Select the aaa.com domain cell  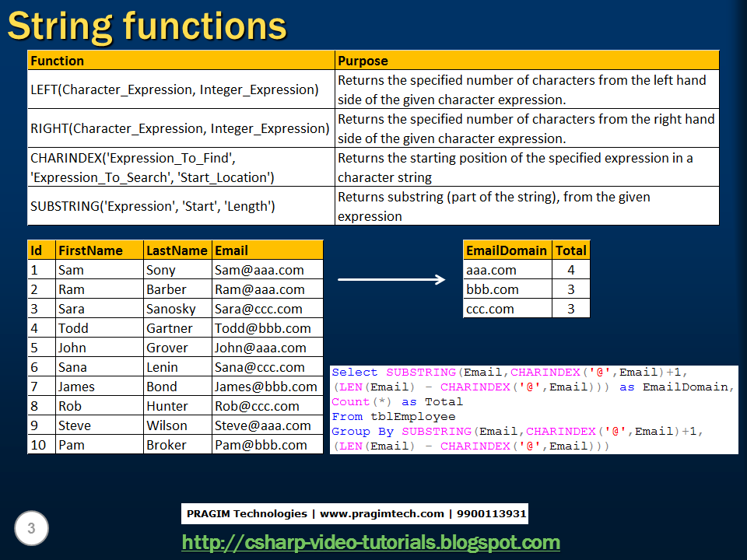click(507, 270)
